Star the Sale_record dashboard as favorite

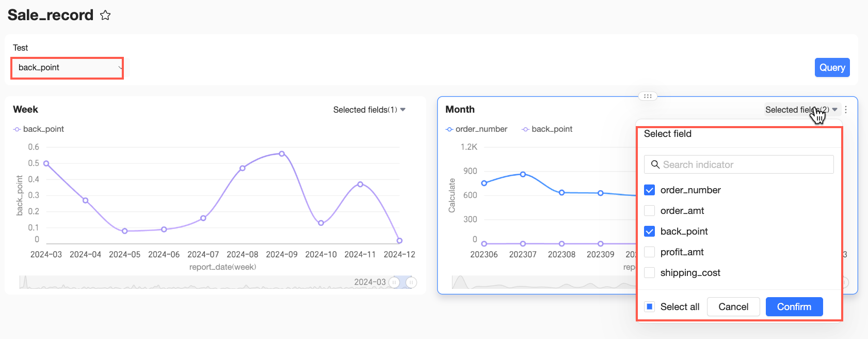(105, 15)
